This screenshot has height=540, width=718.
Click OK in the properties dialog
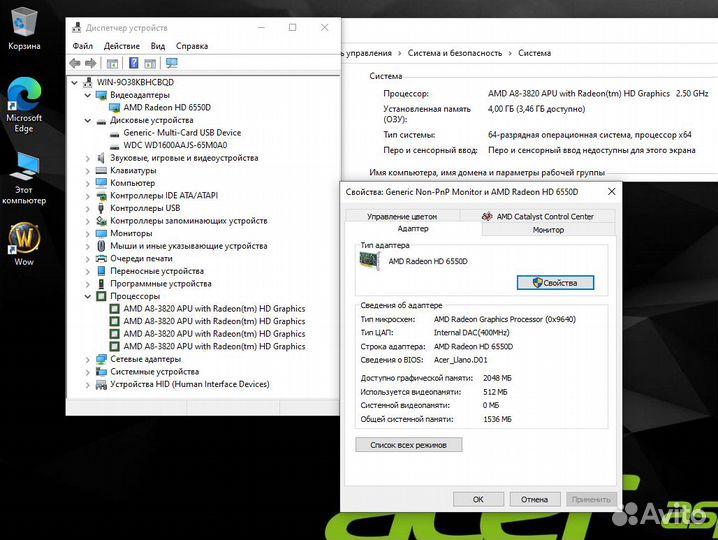(478, 499)
